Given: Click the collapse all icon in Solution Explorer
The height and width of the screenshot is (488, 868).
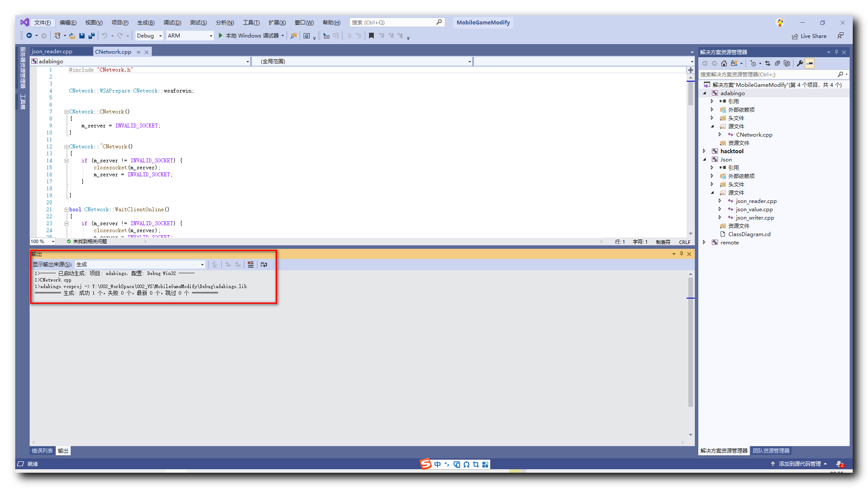Looking at the screenshot, I should pyautogui.click(x=777, y=63).
